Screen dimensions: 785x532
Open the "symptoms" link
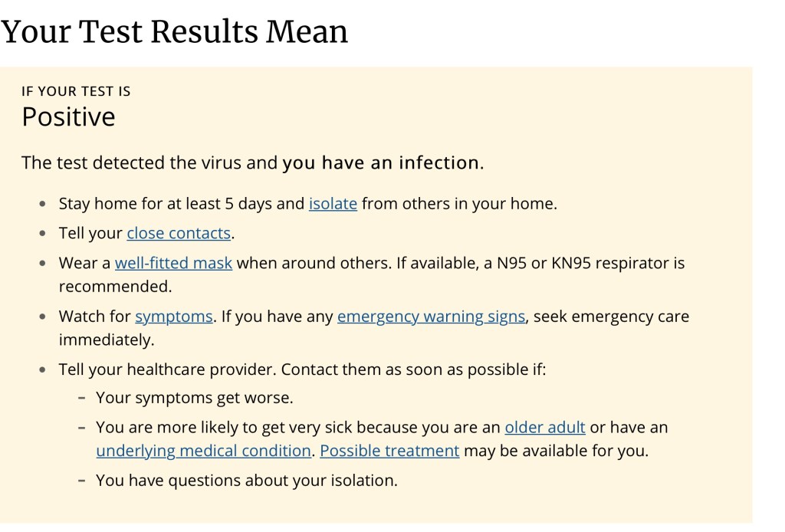point(174,316)
